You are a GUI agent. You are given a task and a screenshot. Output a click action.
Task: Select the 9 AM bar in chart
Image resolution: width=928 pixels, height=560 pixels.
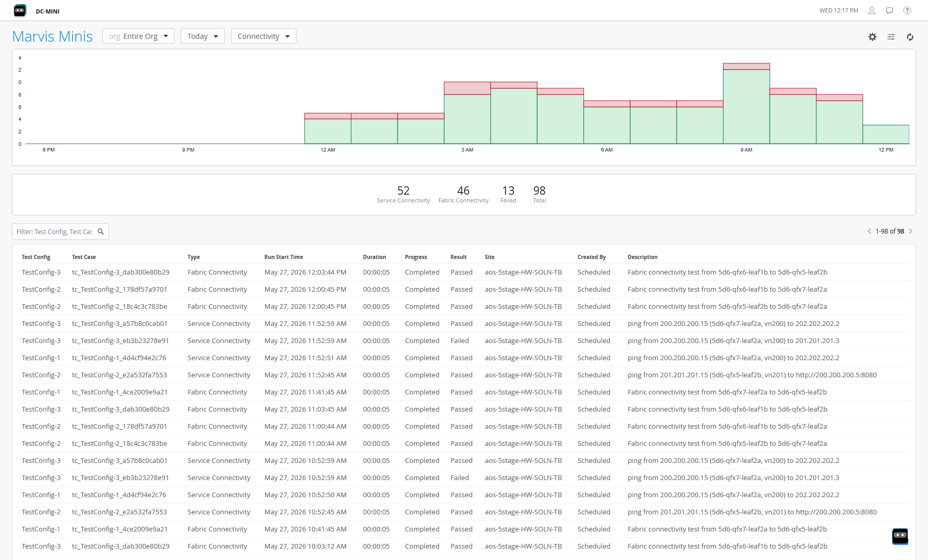tap(746, 103)
